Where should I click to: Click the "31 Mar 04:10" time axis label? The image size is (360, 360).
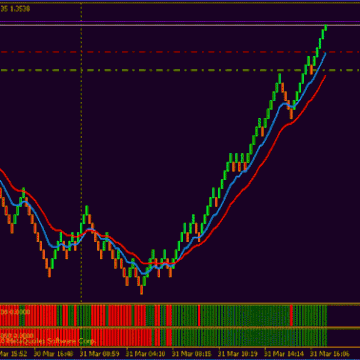pyautogui.click(x=146, y=353)
